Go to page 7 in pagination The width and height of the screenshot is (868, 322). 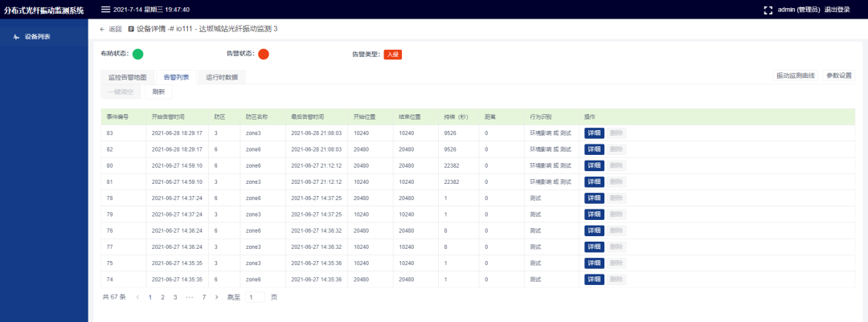click(x=203, y=297)
